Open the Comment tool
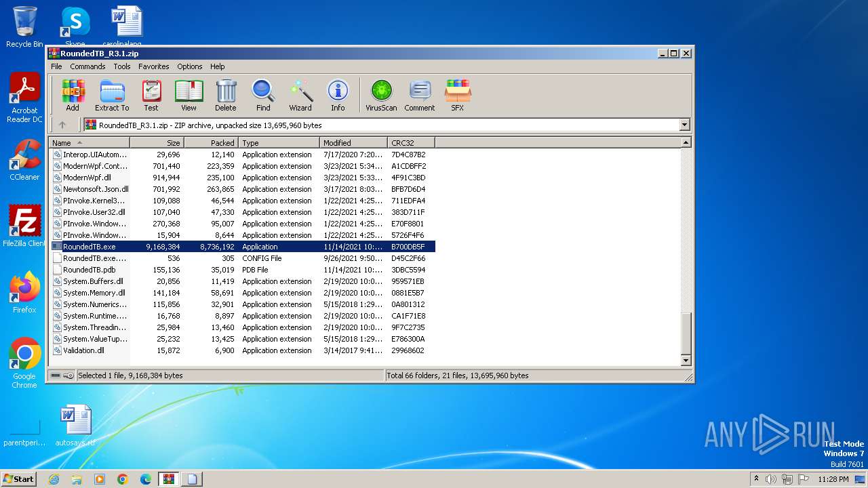 420,95
